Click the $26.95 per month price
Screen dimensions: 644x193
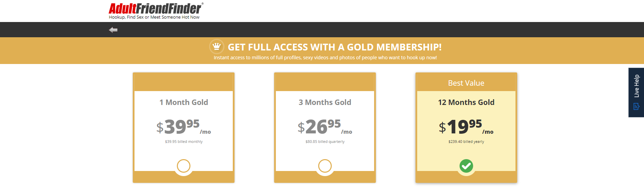pyautogui.click(x=325, y=127)
